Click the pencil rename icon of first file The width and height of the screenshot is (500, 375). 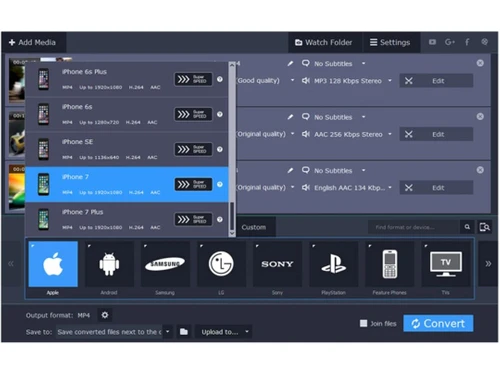(290, 63)
